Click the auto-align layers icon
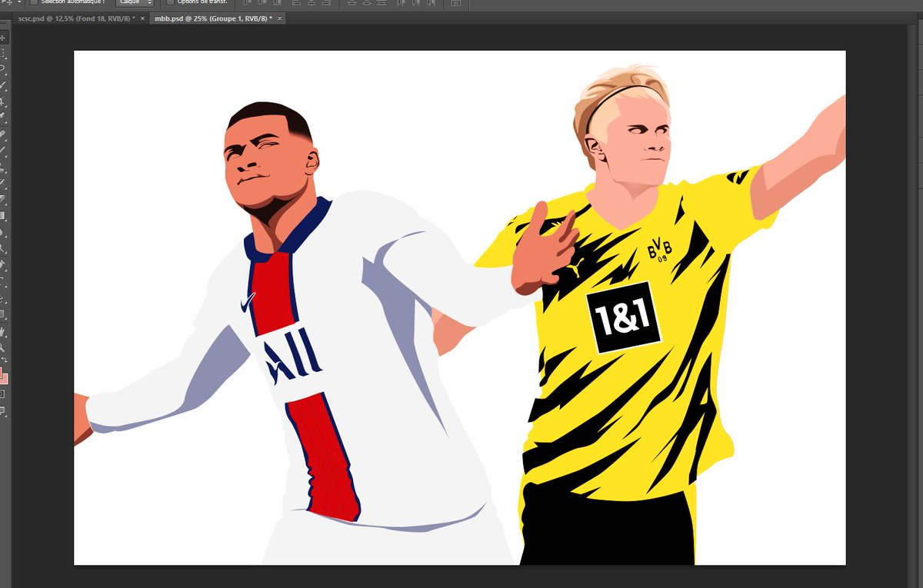Screen dimensions: 923x588 (455, 2)
